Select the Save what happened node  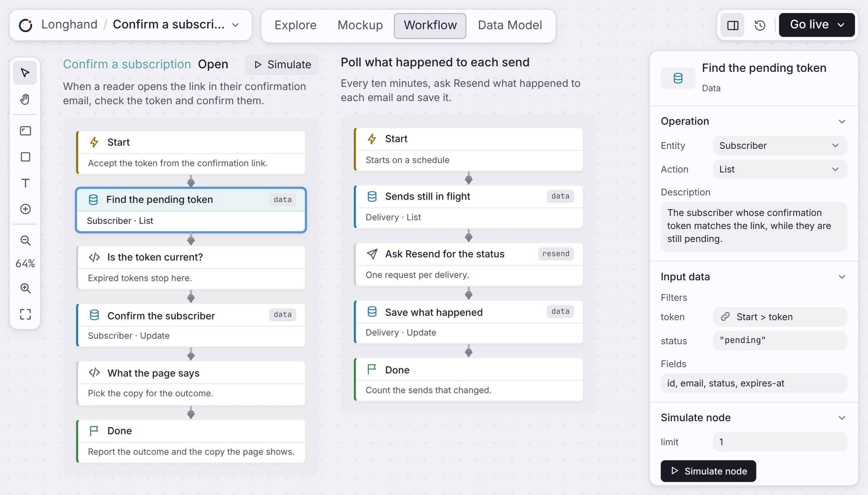468,322
